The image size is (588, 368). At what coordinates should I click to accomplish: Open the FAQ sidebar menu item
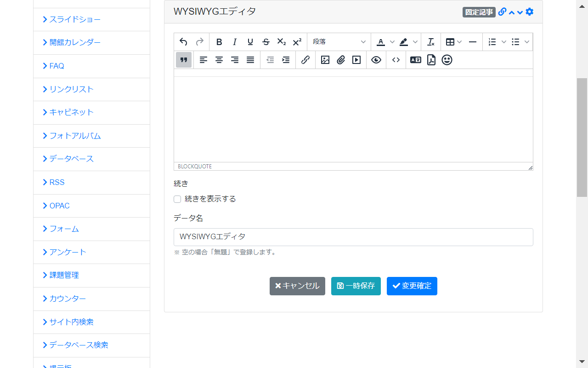[x=57, y=66]
